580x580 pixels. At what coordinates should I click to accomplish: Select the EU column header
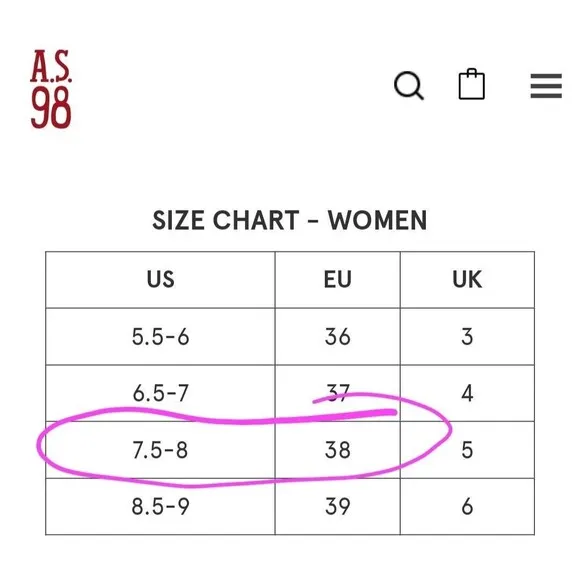(x=337, y=280)
